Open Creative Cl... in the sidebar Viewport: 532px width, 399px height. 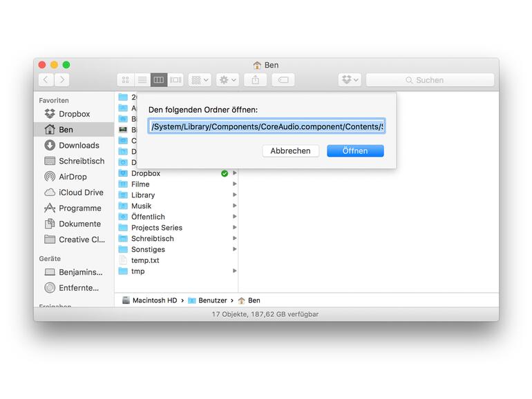pos(74,240)
